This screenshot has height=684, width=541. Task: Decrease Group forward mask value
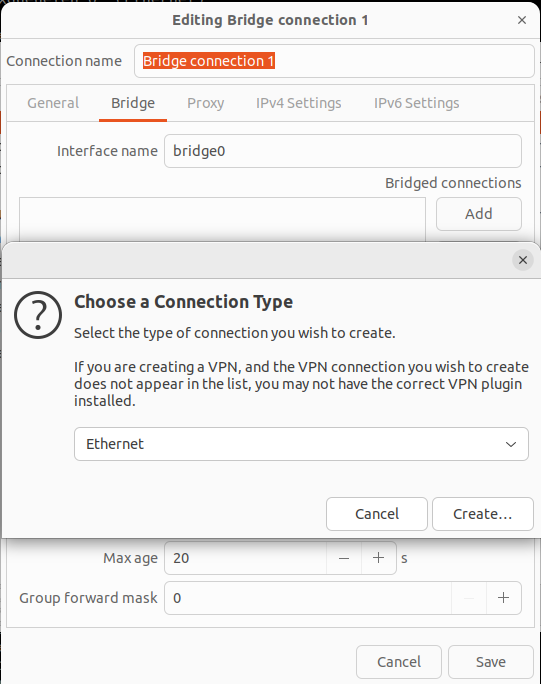tap(469, 597)
